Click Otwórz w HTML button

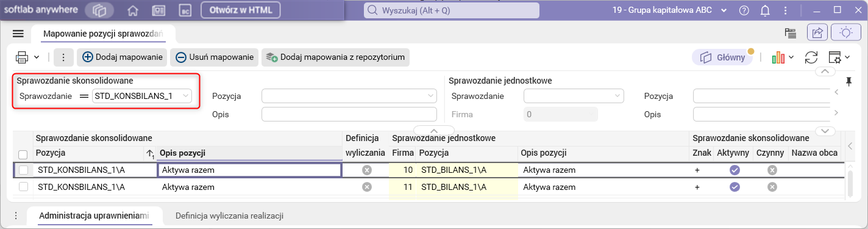240,10
